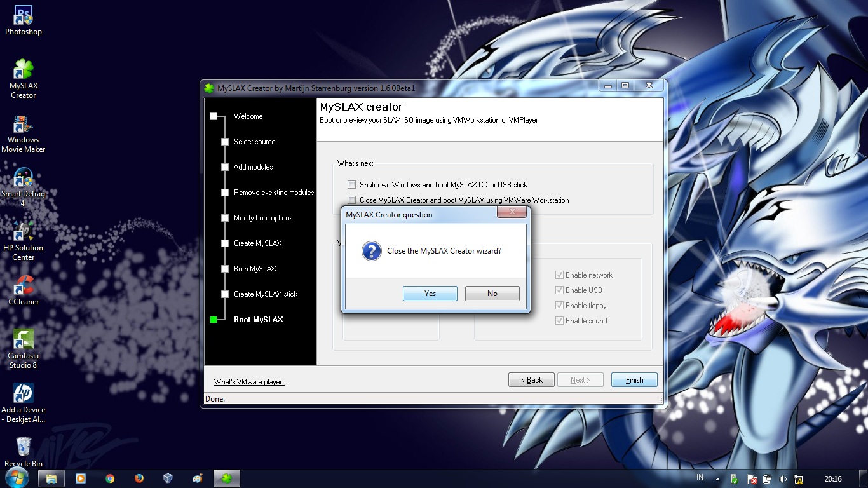
Task: Click the "MySLAX creator" page heading
Action: point(361,107)
